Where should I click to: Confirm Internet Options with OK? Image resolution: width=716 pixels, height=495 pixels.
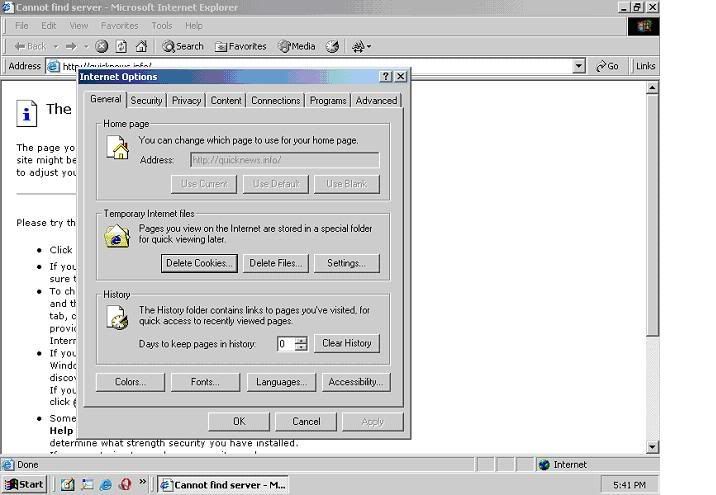pyautogui.click(x=239, y=421)
